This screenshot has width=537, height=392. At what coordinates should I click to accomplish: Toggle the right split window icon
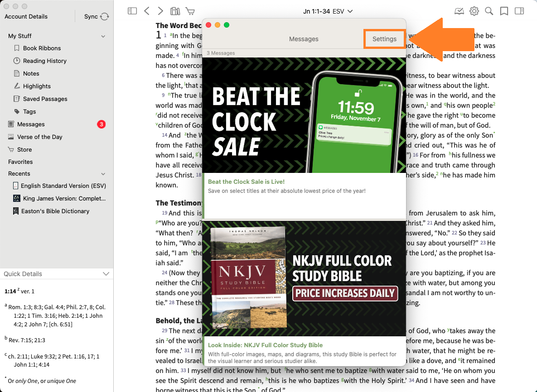[519, 11]
